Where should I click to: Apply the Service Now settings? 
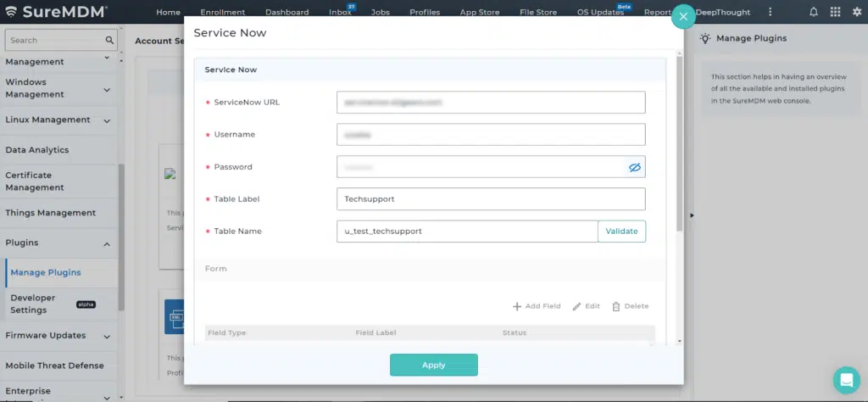433,365
